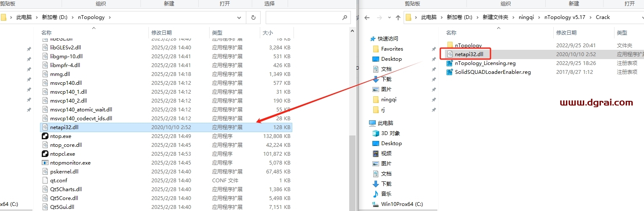The image size is (644, 211).
Task: Click nTopology v5.17 breadcrumb segment
Action: [x=566, y=18]
